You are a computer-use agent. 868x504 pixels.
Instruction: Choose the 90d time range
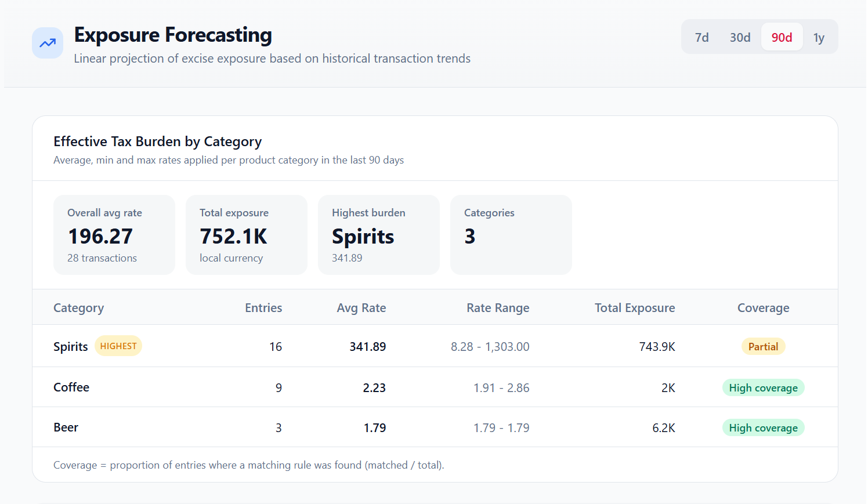click(782, 38)
